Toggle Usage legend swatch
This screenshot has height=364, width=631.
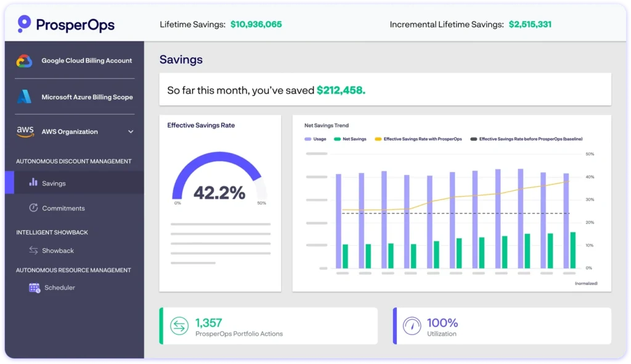pyautogui.click(x=308, y=139)
